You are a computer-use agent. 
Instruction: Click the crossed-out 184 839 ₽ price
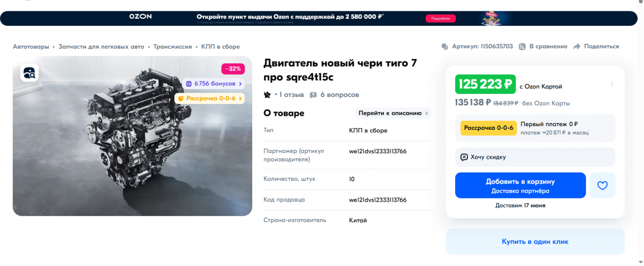[x=506, y=103]
